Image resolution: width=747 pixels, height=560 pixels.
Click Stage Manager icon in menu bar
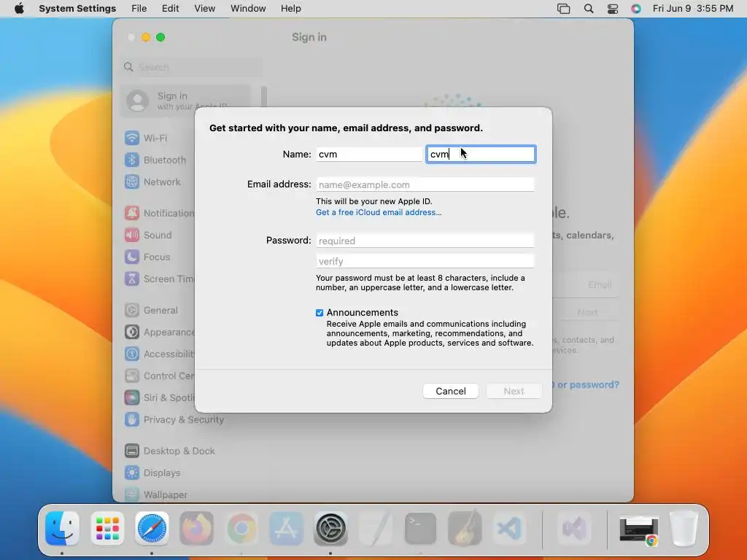click(564, 9)
